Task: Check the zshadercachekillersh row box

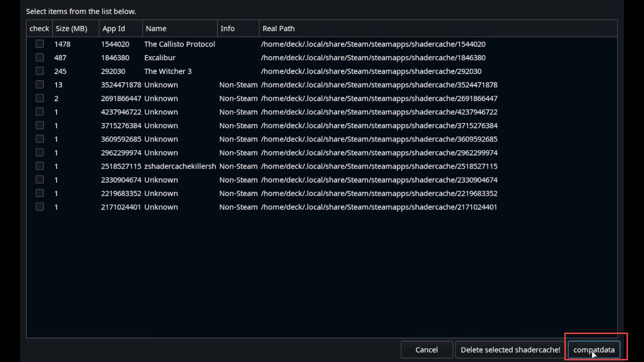Action: (40, 166)
